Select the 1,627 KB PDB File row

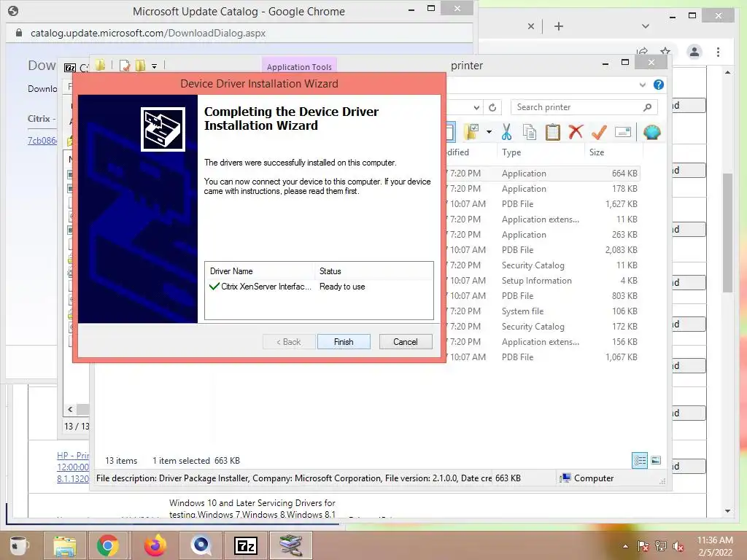tap(543, 204)
